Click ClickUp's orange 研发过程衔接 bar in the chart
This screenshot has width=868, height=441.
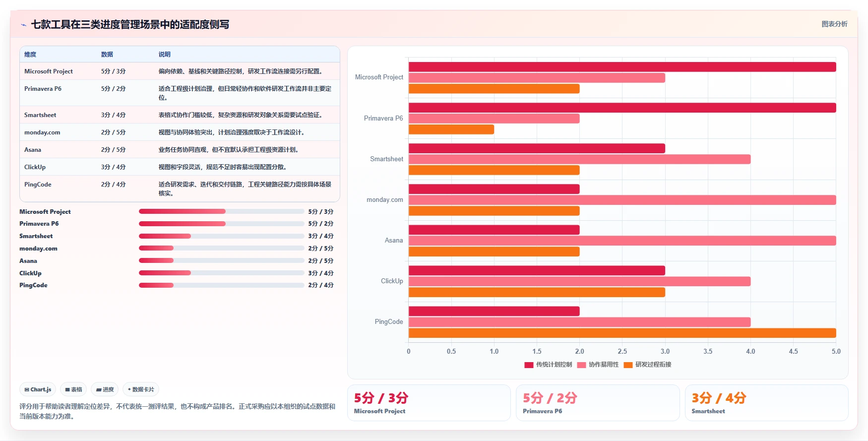(x=537, y=293)
